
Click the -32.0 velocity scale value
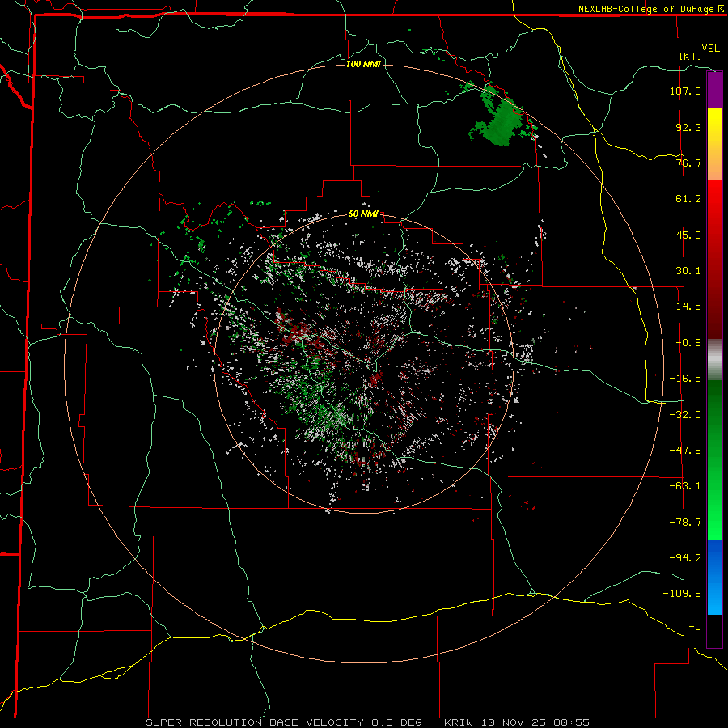tap(685, 415)
